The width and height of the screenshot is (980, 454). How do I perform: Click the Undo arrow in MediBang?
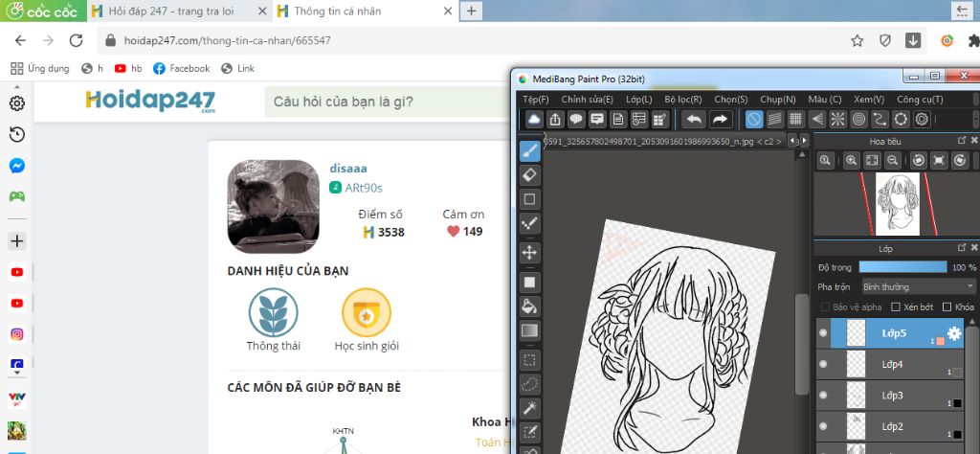coord(695,119)
